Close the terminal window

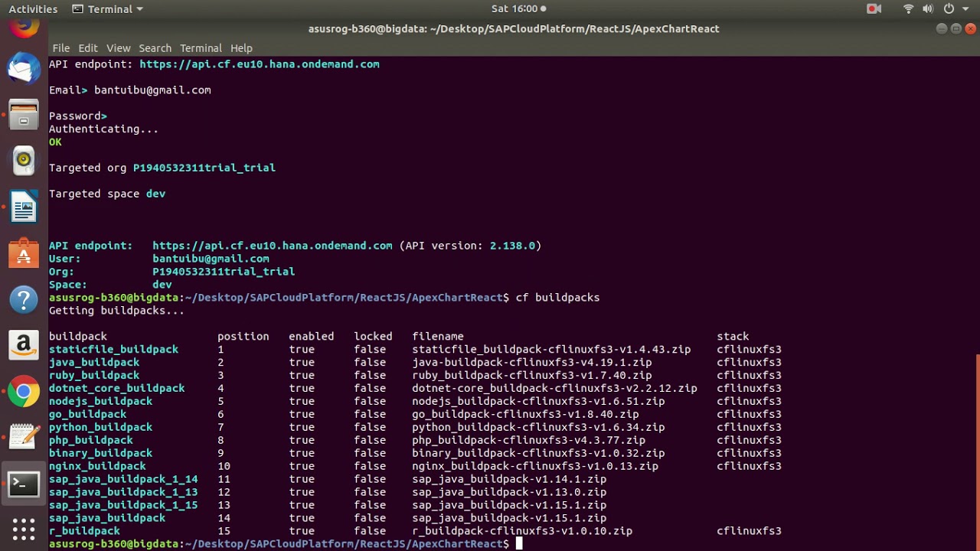971,29
